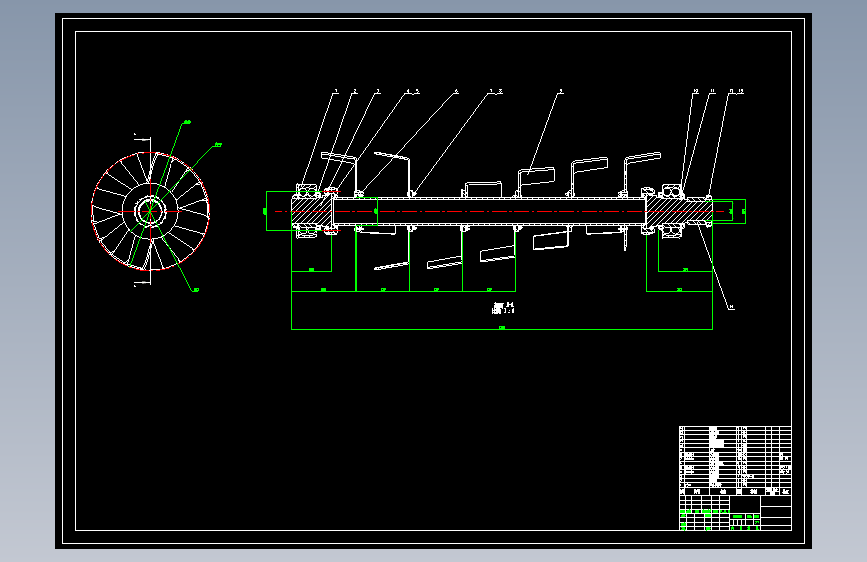
Task: Select the lone leader callout label below the shaft's right end
Action: (x=731, y=307)
